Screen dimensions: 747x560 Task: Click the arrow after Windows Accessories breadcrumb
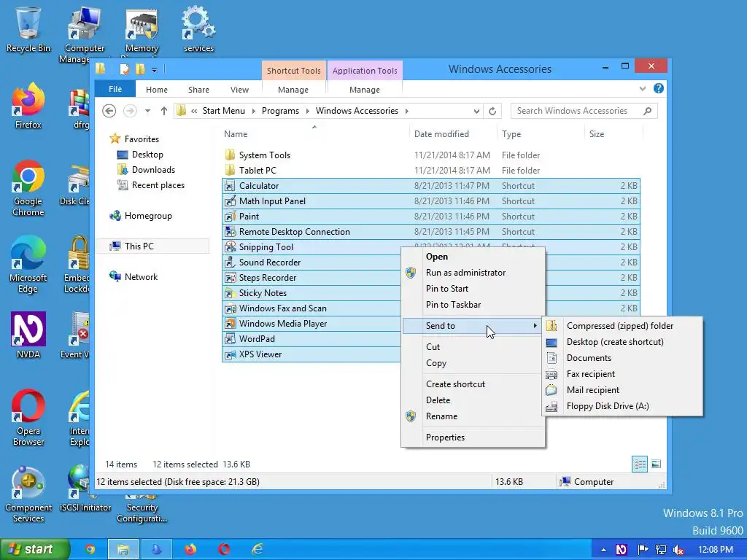tap(407, 111)
